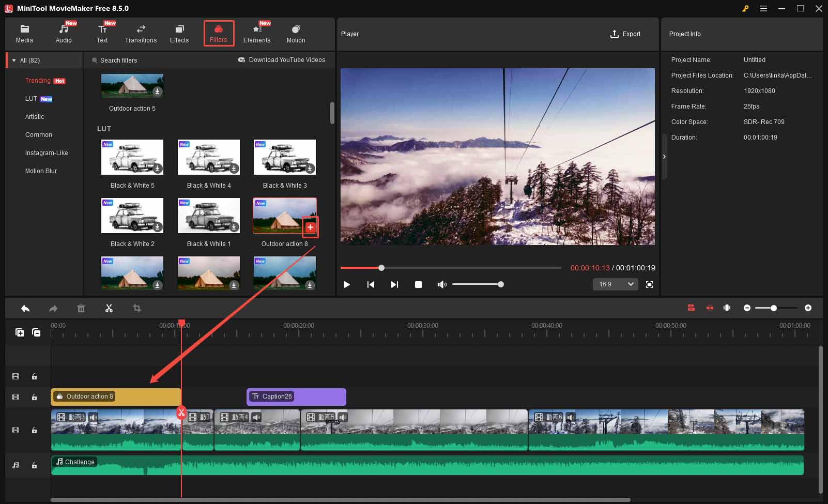The height and width of the screenshot is (504, 828).
Task: Lock the Challenge music track
Action: tap(34, 465)
